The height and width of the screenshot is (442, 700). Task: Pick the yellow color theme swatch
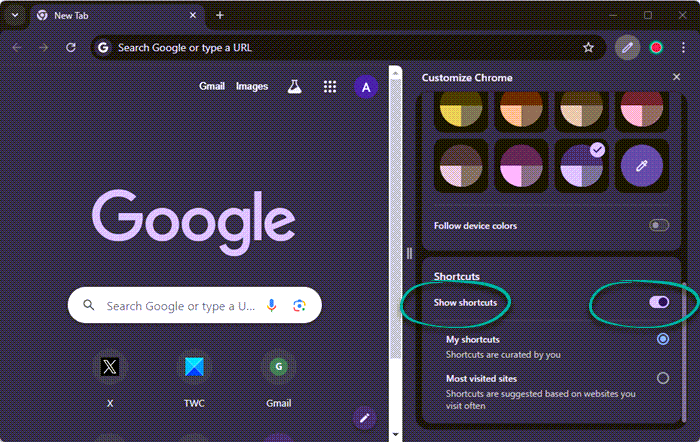[460, 108]
